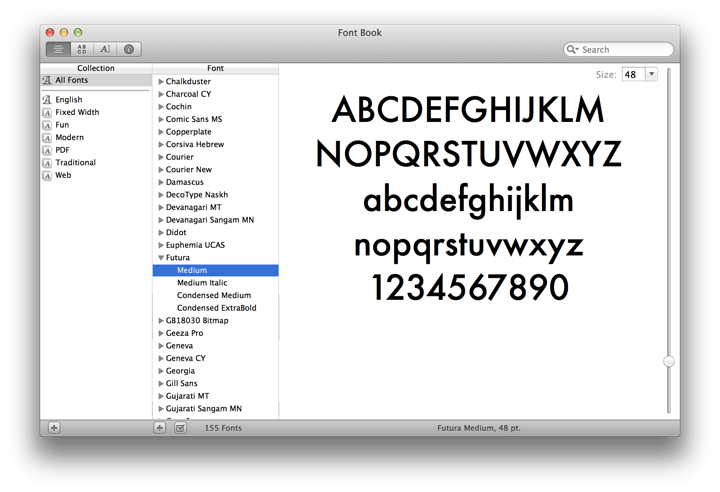Click the Traditional collection icon
This screenshot has height=492, width=720.
click(x=47, y=163)
